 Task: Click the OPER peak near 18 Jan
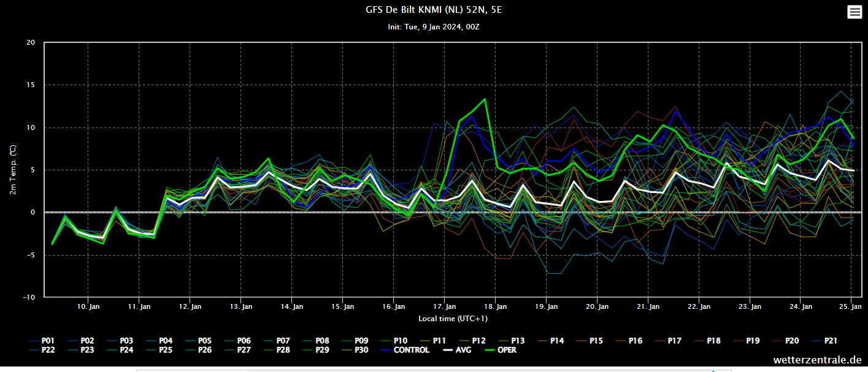click(485, 99)
